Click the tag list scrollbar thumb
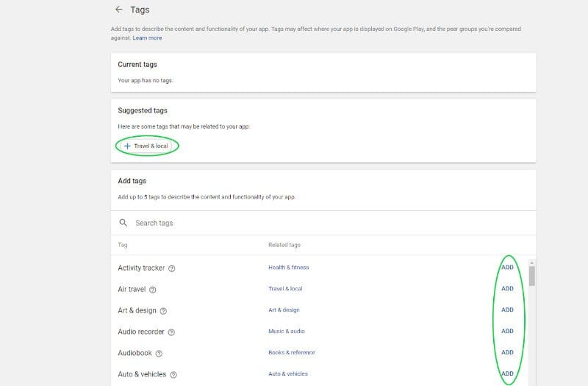 click(x=531, y=276)
